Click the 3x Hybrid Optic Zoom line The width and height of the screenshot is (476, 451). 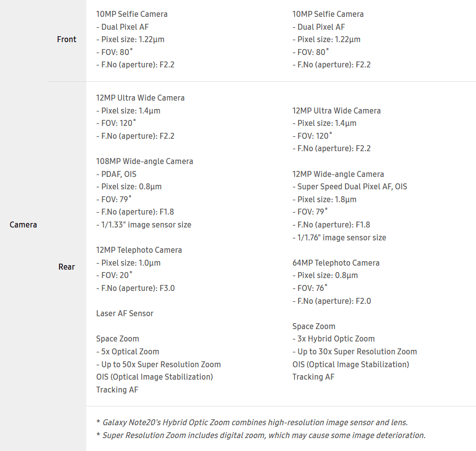click(x=333, y=338)
